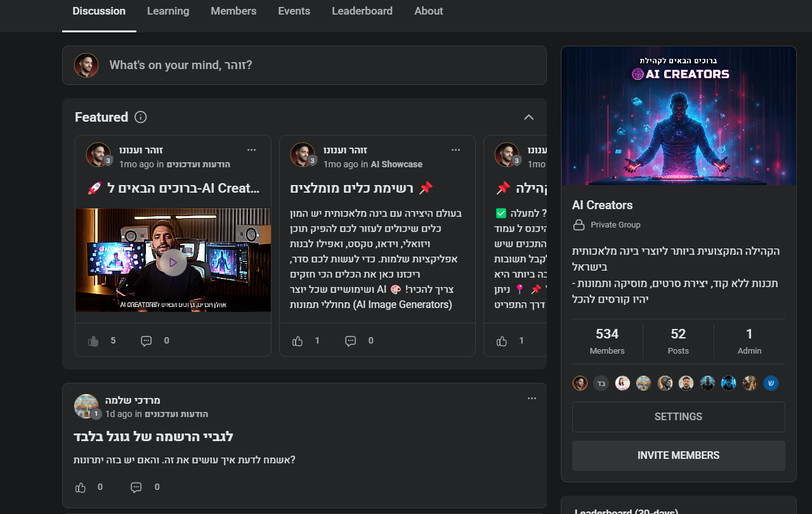Viewport: 812px width, 514px height.
Task: Open options menu on first featured post
Action: point(251,150)
